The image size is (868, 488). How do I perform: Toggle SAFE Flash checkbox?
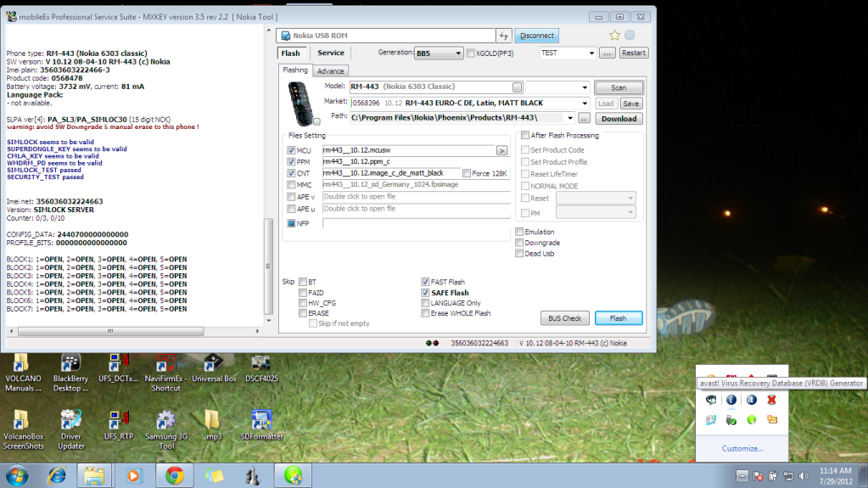pos(425,293)
